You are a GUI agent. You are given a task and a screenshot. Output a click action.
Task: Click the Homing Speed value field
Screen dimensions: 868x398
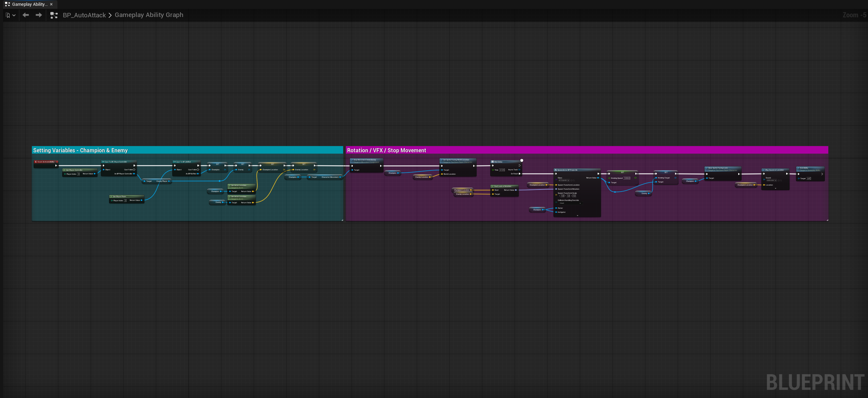627,178
